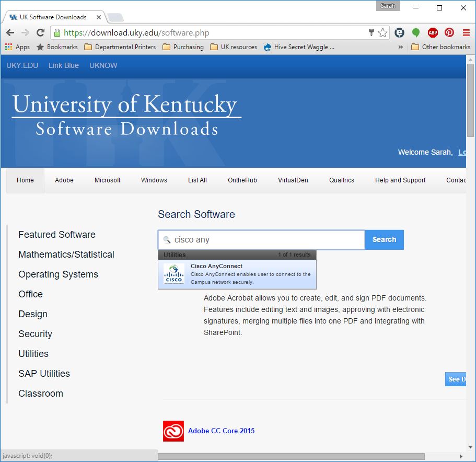Click the Utilities header in search dropdown
Viewport: 476px width, 462px height.
pyautogui.click(x=175, y=255)
